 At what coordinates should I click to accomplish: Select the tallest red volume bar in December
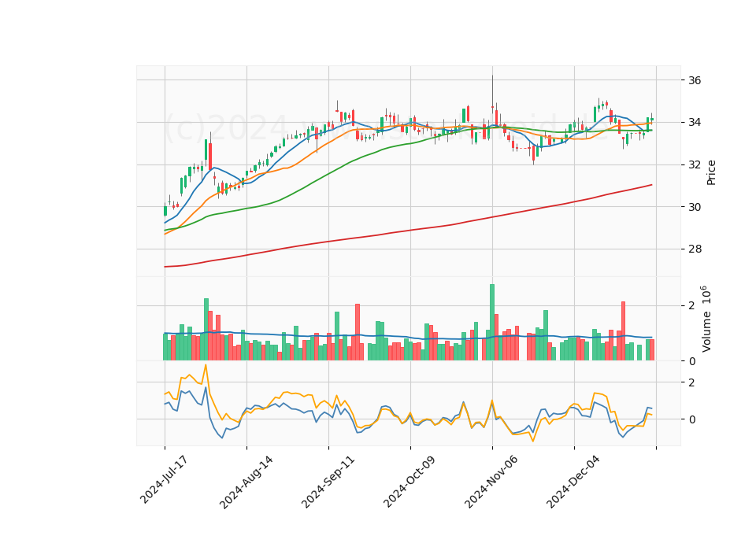click(x=623, y=331)
